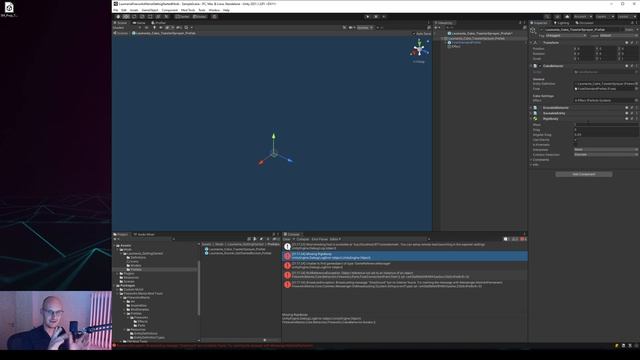
Task: Toggle Use Gravity checkbox
Action: 576,140
